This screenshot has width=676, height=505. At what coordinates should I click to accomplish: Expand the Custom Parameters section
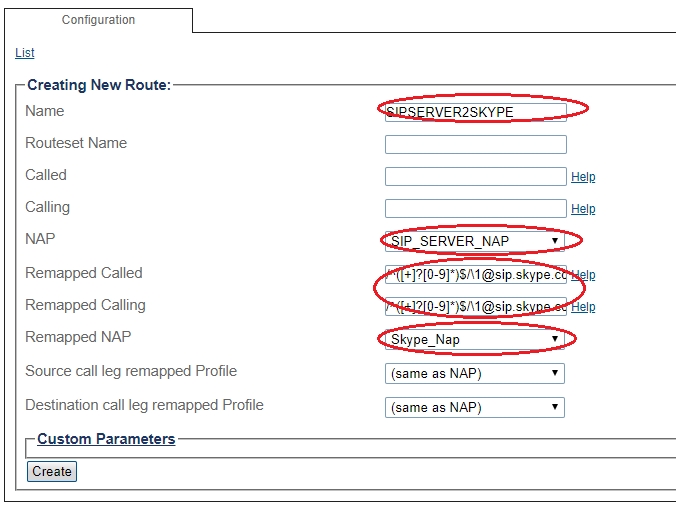pyautogui.click(x=106, y=439)
